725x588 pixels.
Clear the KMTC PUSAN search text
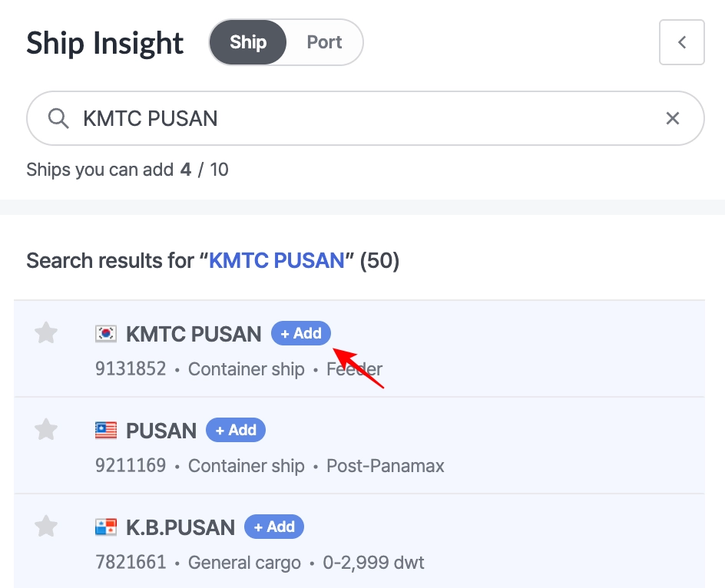click(x=672, y=118)
